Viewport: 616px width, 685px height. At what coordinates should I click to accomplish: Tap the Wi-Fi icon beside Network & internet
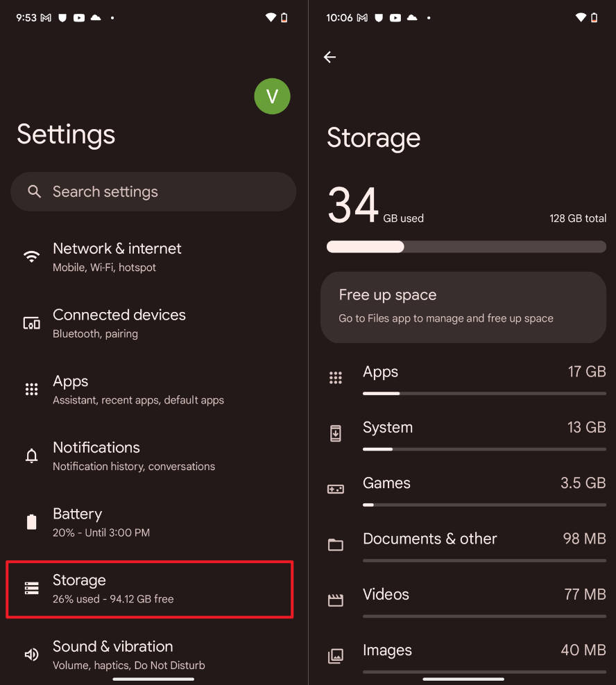click(31, 257)
